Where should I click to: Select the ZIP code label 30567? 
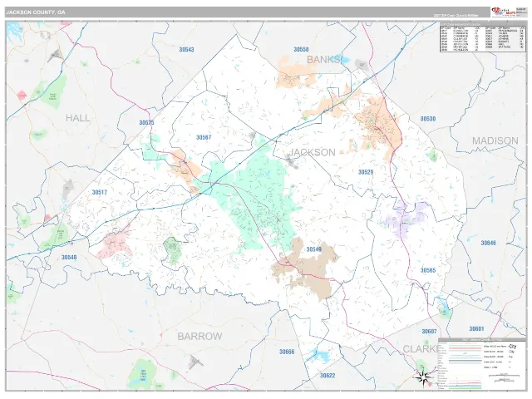tap(204, 137)
